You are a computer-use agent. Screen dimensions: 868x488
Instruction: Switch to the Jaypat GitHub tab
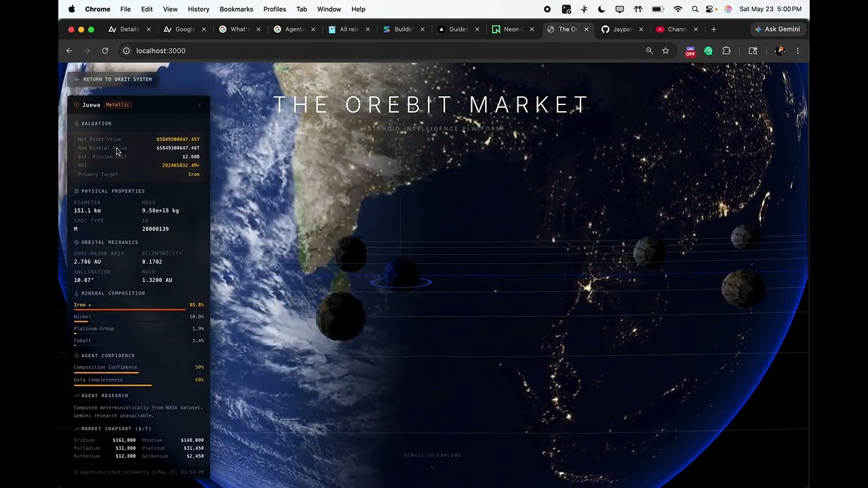coord(622,29)
